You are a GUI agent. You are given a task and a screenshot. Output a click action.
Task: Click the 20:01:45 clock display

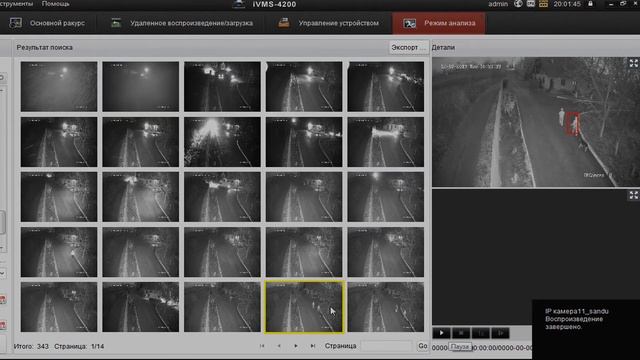567,4
